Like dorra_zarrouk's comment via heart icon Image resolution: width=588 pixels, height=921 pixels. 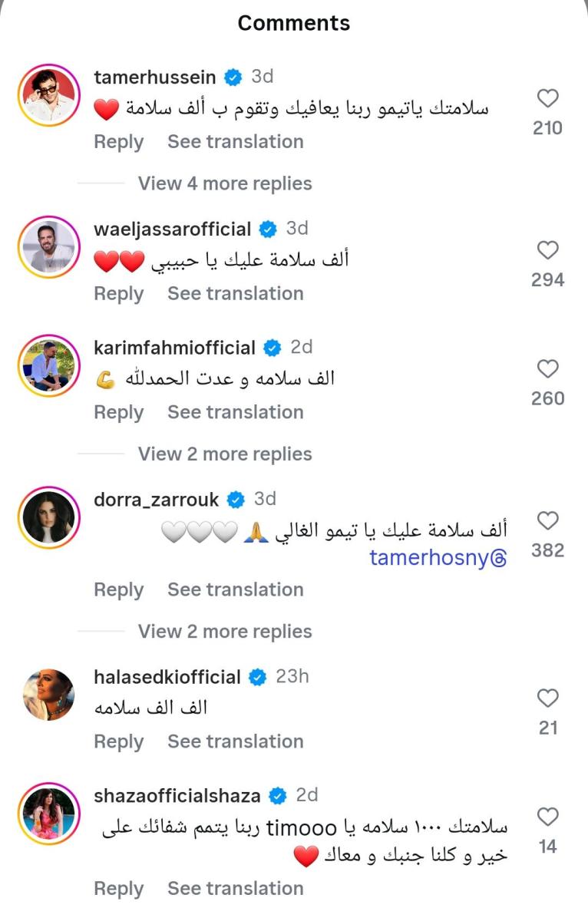pyautogui.click(x=547, y=520)
